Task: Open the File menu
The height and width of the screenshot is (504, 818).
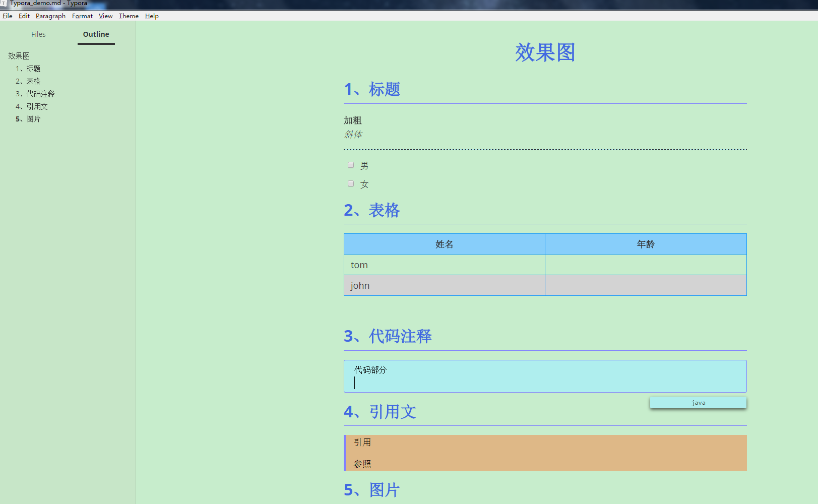Action: (x=8, y=16)
